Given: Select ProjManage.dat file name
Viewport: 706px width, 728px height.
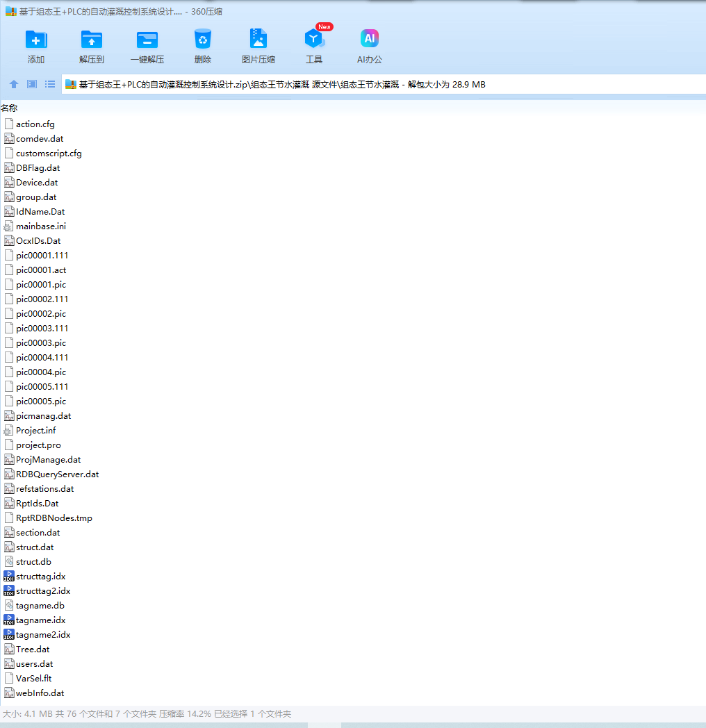Looking at the screenshot, I should 49,460.
